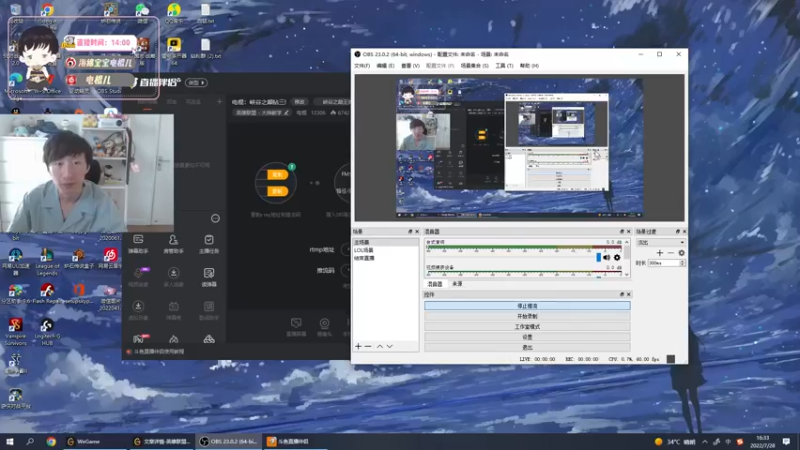
Task: Move the selected scene down
Action: [x=390, y=346]
